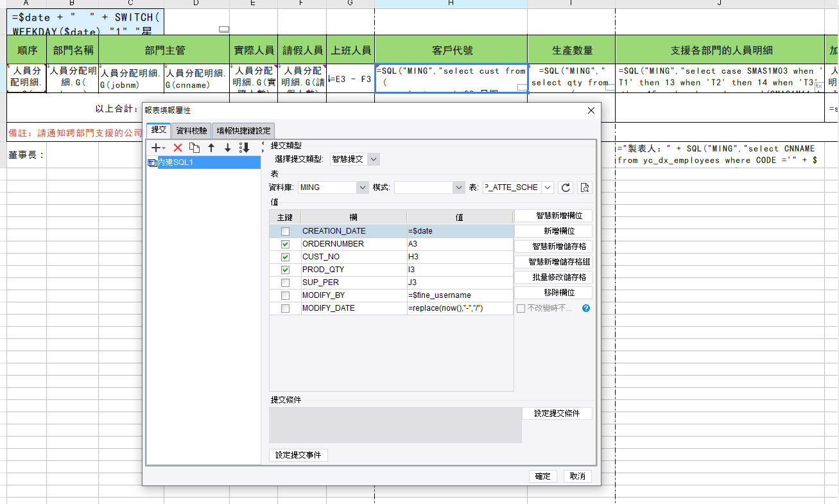Click the PROD_QTY column cell
The image size is (839, 504).
click(x=353, y=270)
